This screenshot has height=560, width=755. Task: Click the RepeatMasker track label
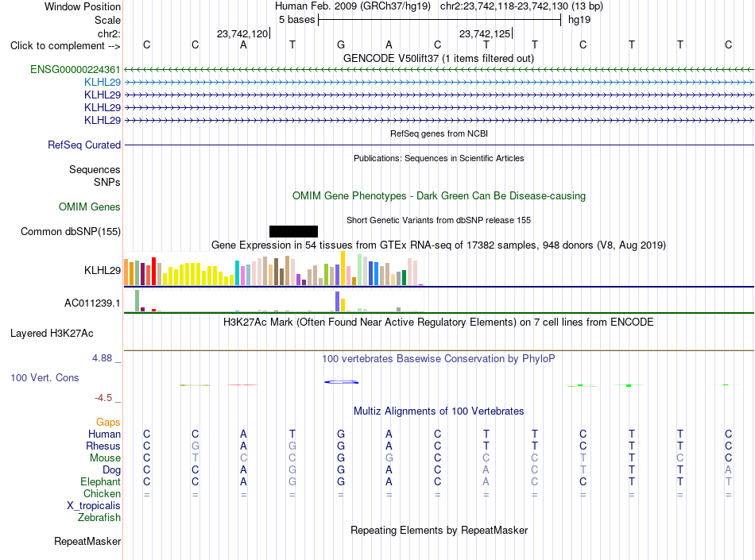(x=87, y=541)
